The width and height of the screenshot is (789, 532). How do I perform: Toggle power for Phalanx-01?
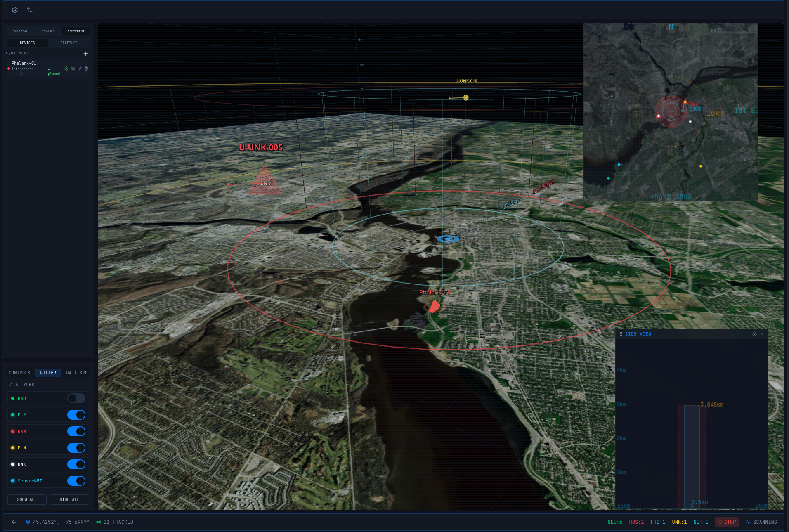point(66,69)
